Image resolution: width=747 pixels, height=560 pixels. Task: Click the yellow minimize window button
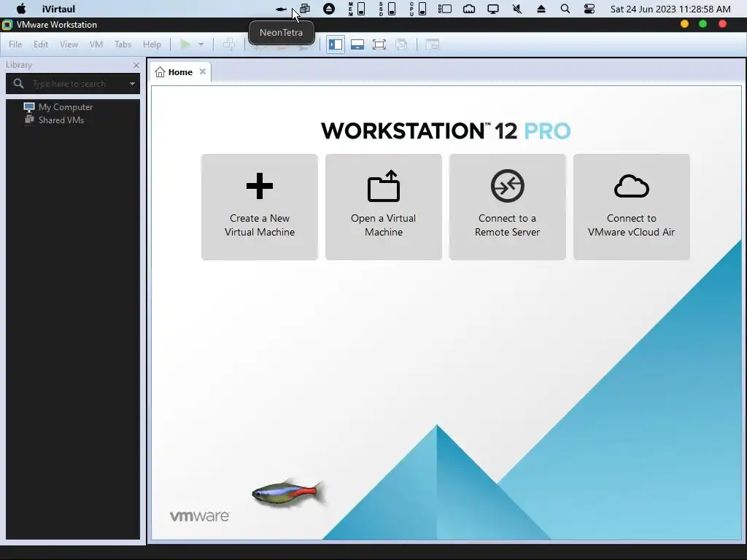(x=684, y=24)
